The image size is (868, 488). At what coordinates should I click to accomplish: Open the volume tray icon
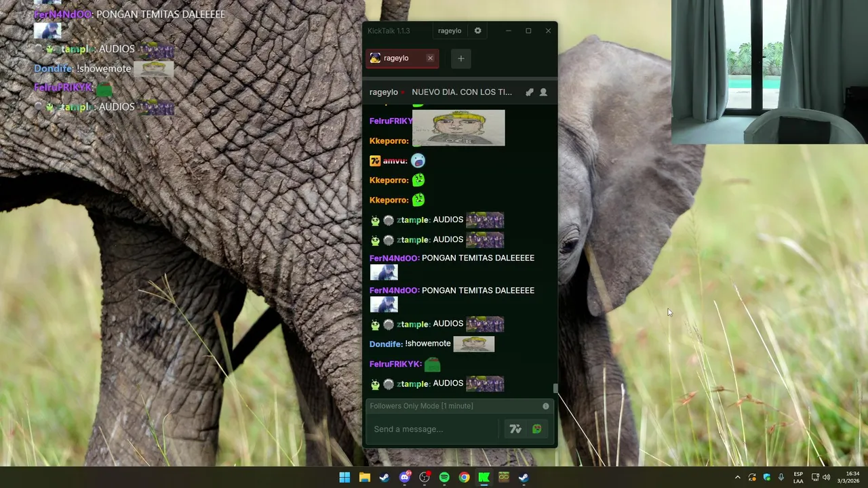826,477
